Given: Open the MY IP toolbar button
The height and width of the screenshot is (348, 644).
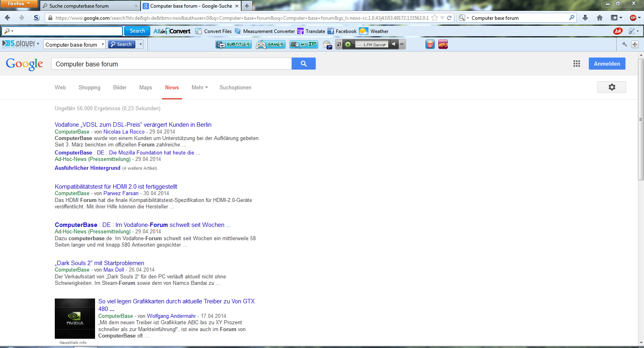Looking at the screenshot, I should [304, 45].
